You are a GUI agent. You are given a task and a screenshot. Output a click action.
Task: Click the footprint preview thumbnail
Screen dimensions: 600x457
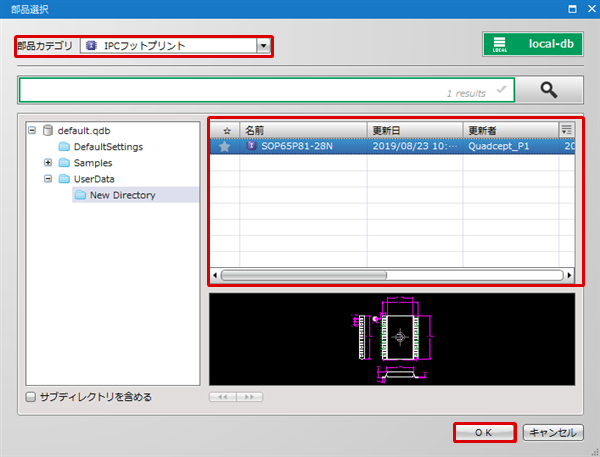[392, 339]
